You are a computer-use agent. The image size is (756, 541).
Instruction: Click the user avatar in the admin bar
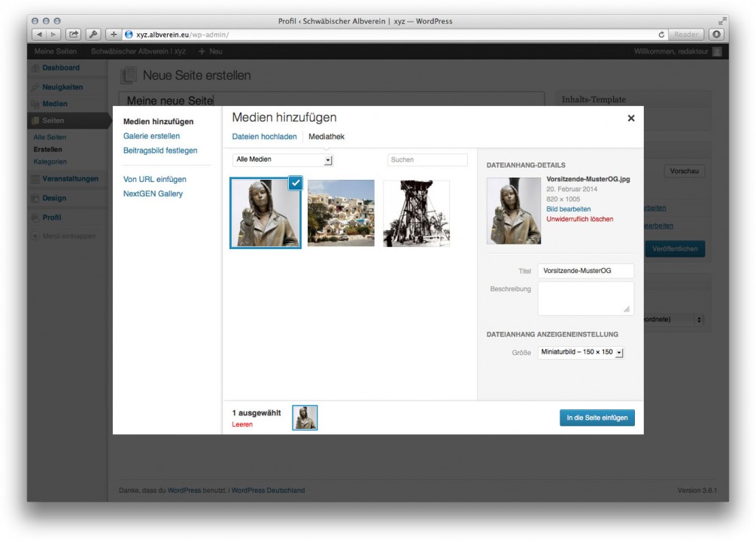(717, 52)
